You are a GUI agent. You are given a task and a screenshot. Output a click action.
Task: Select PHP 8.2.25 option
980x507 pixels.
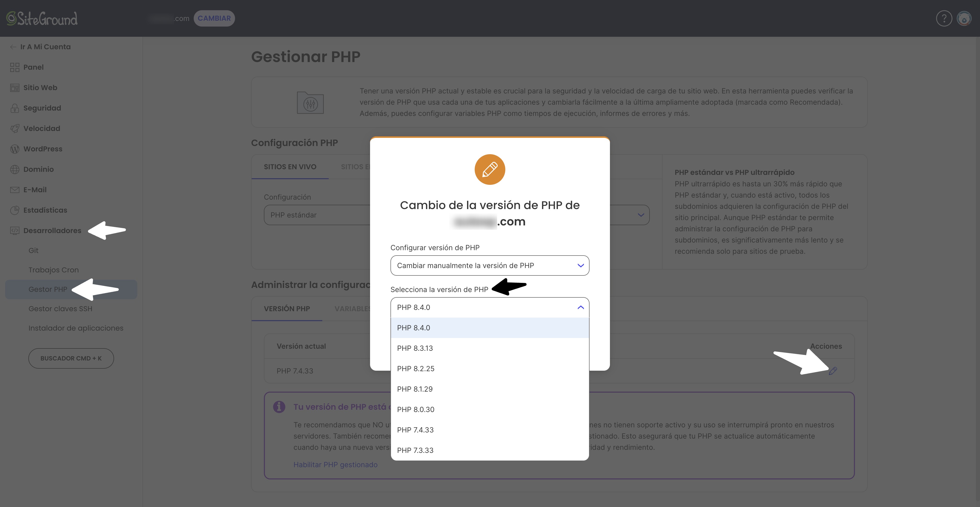[490, 369]
